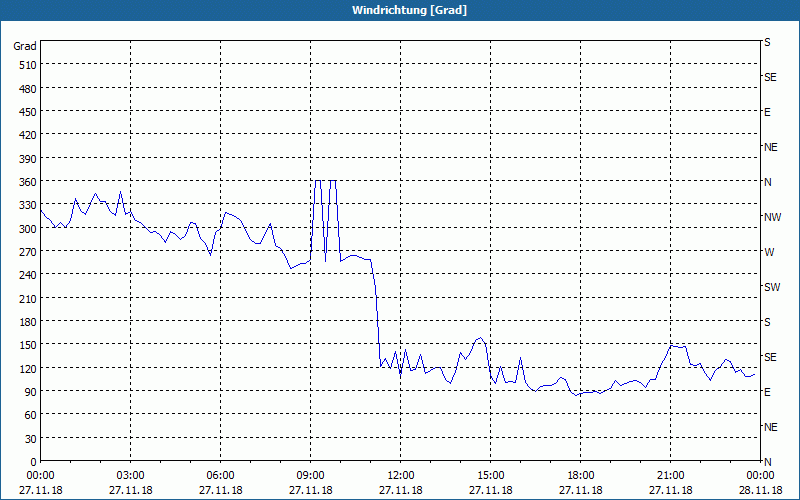Click the NW compass label
The height and width of the screenshot is (500, 800).
[772, 217]
